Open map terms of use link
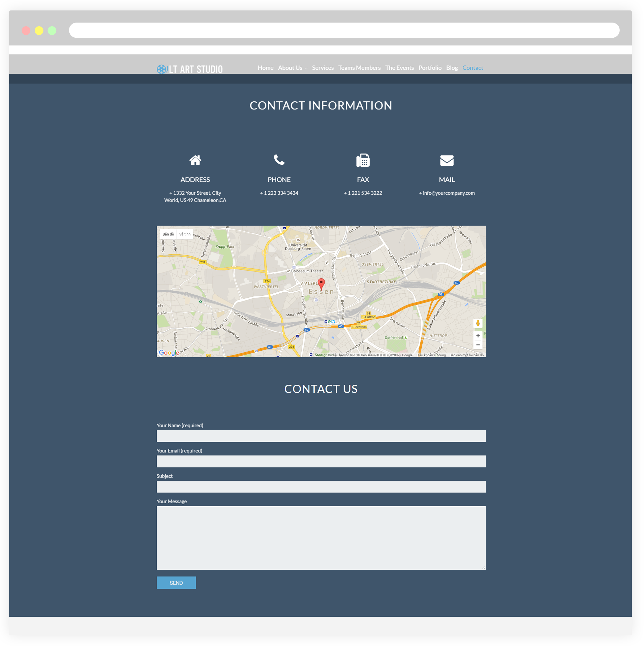This screenshot has height=647, width=644. point(431,355)
